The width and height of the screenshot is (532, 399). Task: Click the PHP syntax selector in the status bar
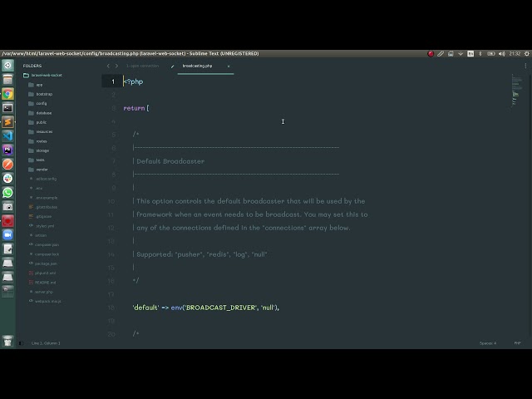(517, 342)
